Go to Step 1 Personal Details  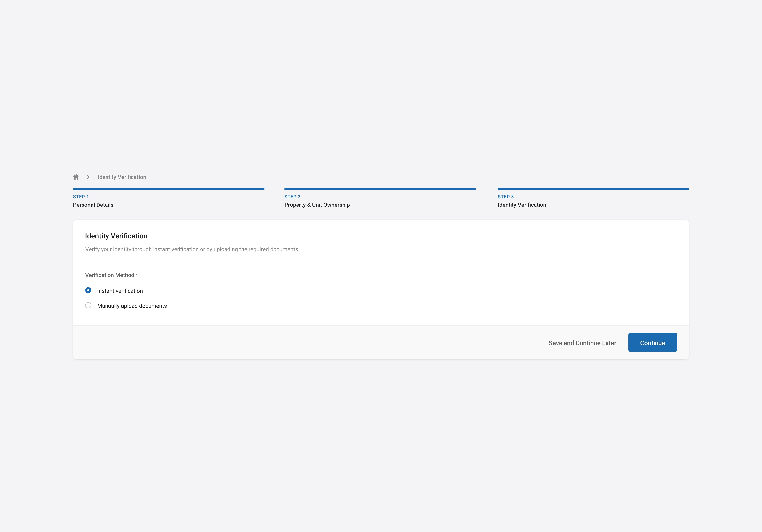93,205
